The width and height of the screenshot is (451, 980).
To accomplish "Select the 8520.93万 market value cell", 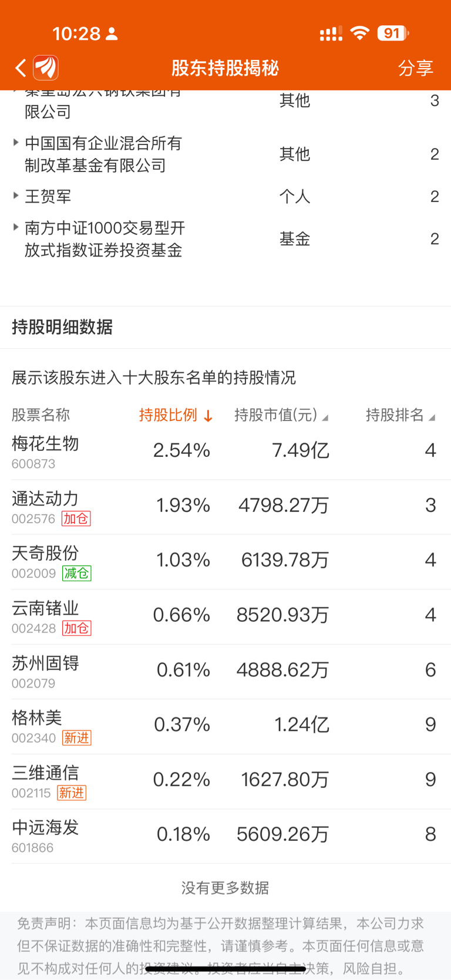I will click(282, 615).
